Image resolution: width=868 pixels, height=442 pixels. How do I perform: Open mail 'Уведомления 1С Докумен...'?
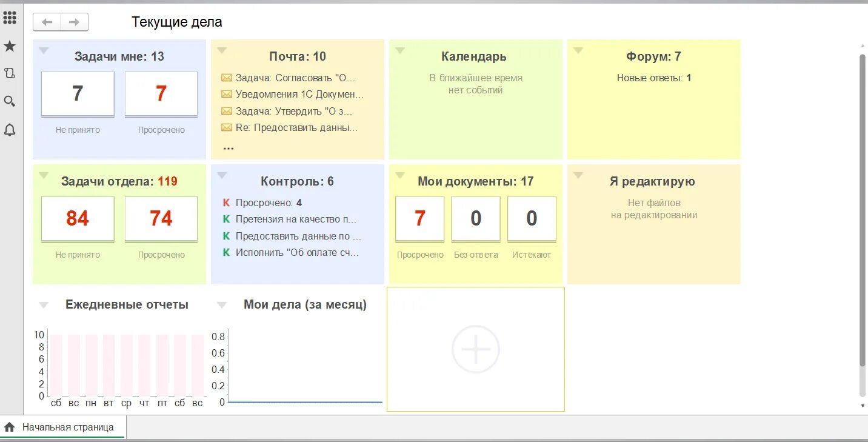click(299, 94)
